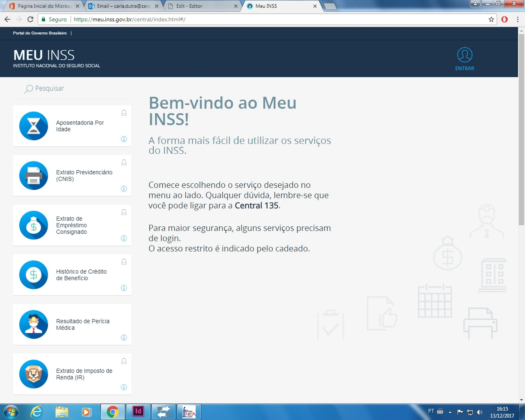Screen dimensions: 525x420
Task: Close the Edit - Editor tab
Action: [236, 6]
